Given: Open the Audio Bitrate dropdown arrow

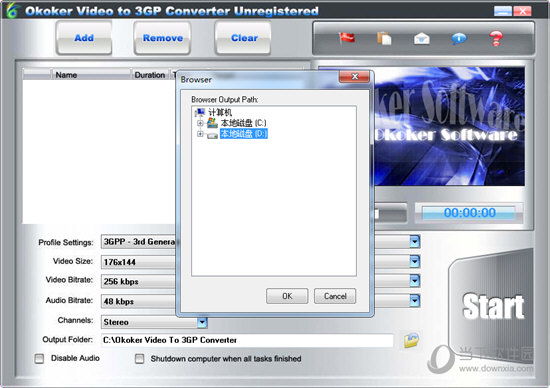Looking at the screenshot, I should (415, 301).
